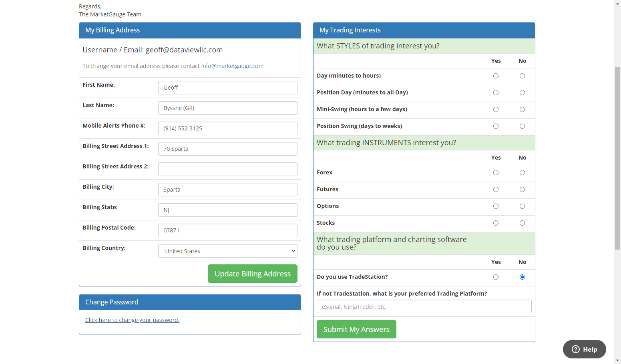
Task: Mark Yes for Mini-Swing trading
Action: coord(496,110)
